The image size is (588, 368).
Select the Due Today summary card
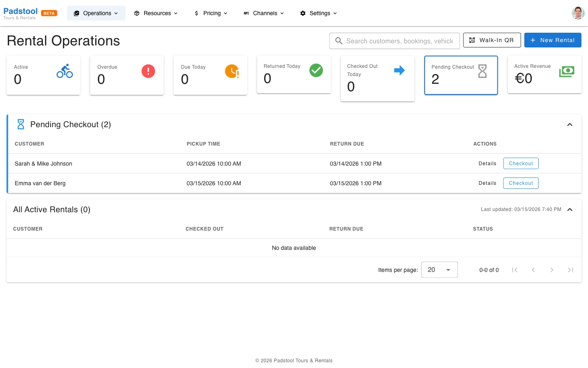(210, 75)
